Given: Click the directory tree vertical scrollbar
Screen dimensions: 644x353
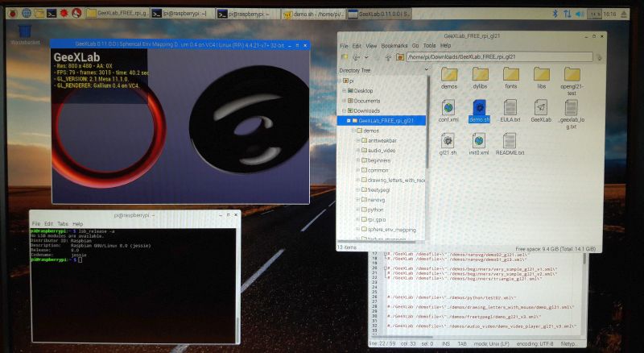Looking at the screenshot, I should pos(427,123).
